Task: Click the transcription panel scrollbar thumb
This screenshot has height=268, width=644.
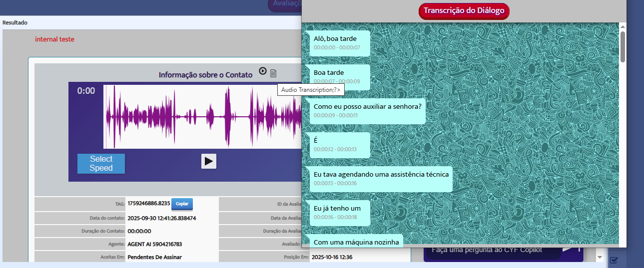Action: click(623, 46)
